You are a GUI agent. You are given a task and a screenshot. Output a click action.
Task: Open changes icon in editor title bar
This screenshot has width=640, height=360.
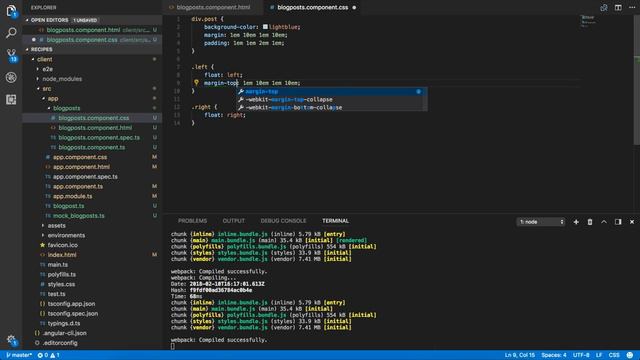(604, 7)
